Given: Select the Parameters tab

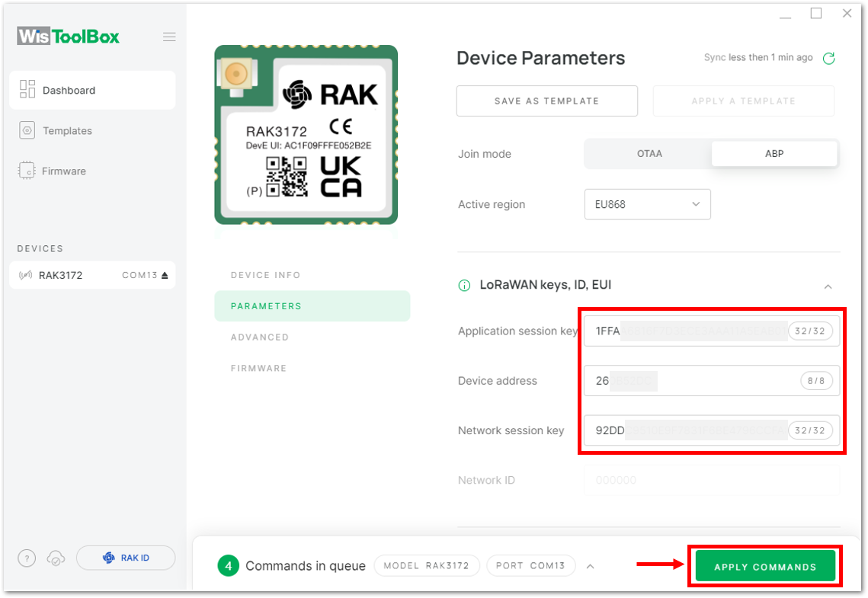Looking at the screenshot, I should coord(312,306).
